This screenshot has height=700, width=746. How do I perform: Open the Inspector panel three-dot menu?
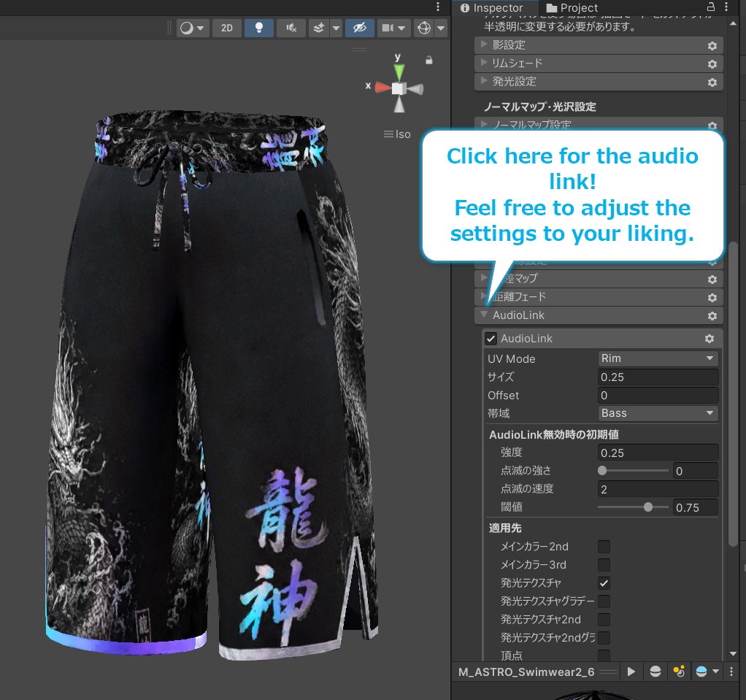[x=726, y=7]
